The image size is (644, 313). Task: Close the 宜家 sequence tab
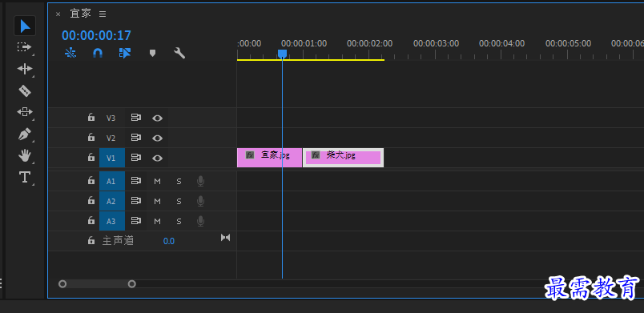tap(58, 14)
